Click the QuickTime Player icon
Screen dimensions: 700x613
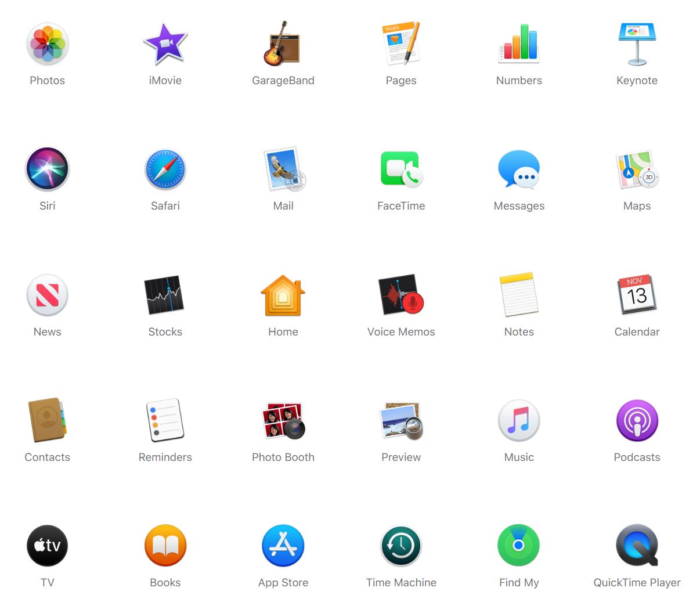(x=637, y=546)
